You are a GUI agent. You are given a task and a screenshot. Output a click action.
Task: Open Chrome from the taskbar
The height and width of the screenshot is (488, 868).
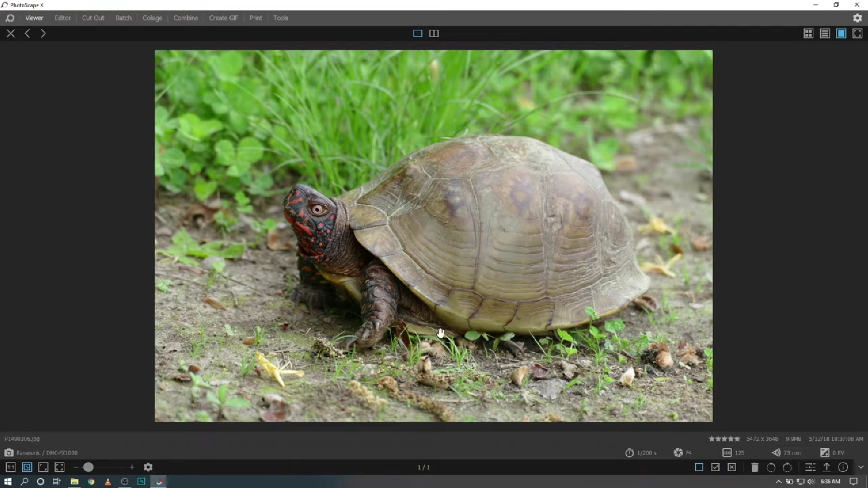(91, 482)
